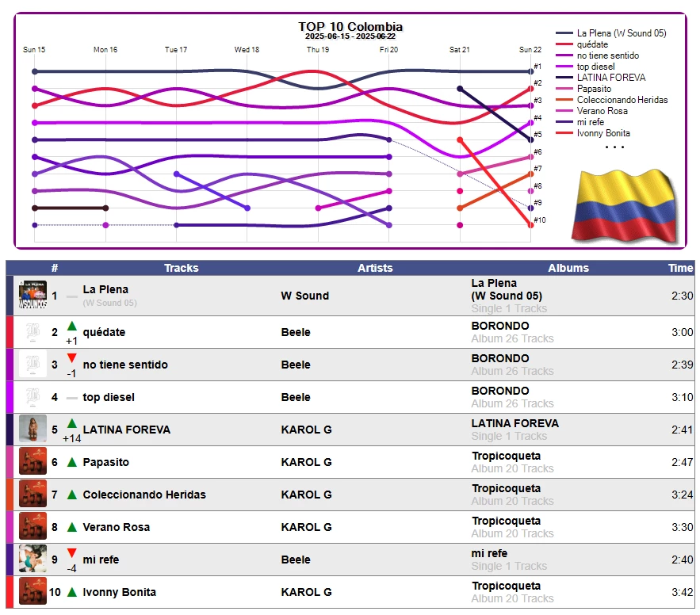Open artist W Sound

[x=305, y=296]
